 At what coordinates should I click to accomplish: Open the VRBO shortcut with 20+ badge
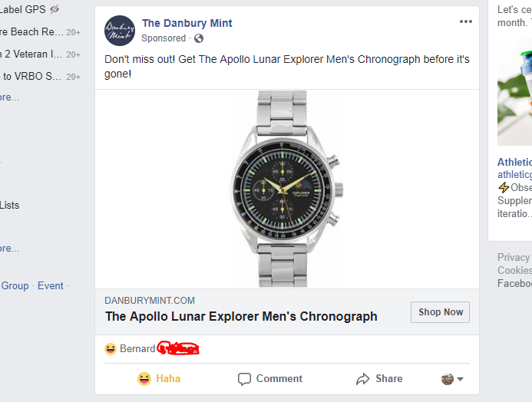31,76
